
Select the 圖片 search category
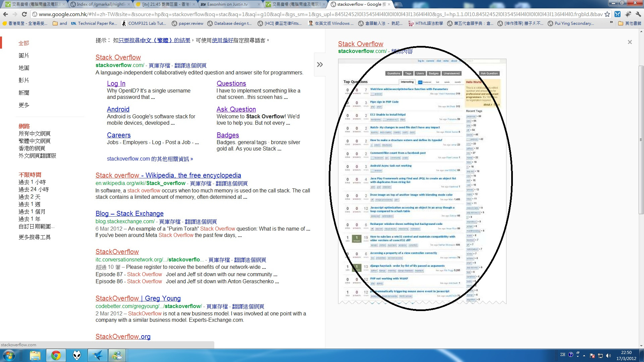point(24,56)
